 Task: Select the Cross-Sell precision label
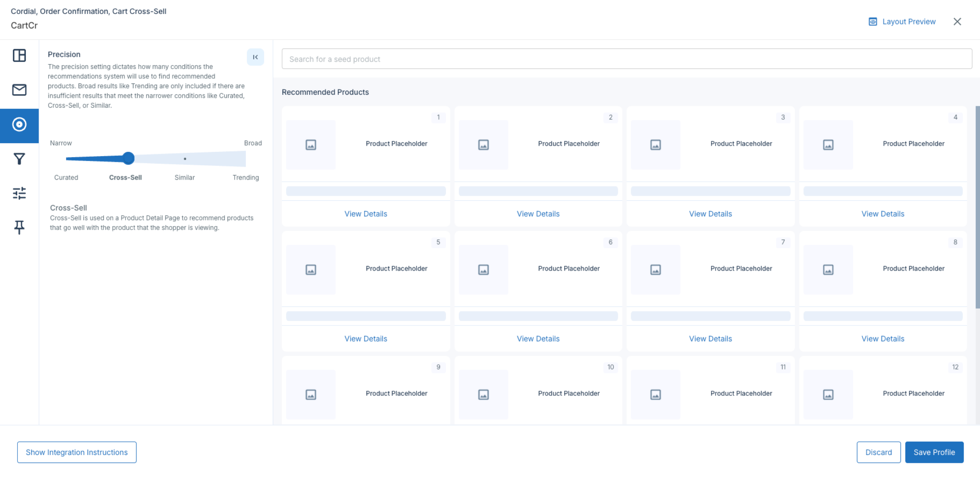[x=125, y=178]
